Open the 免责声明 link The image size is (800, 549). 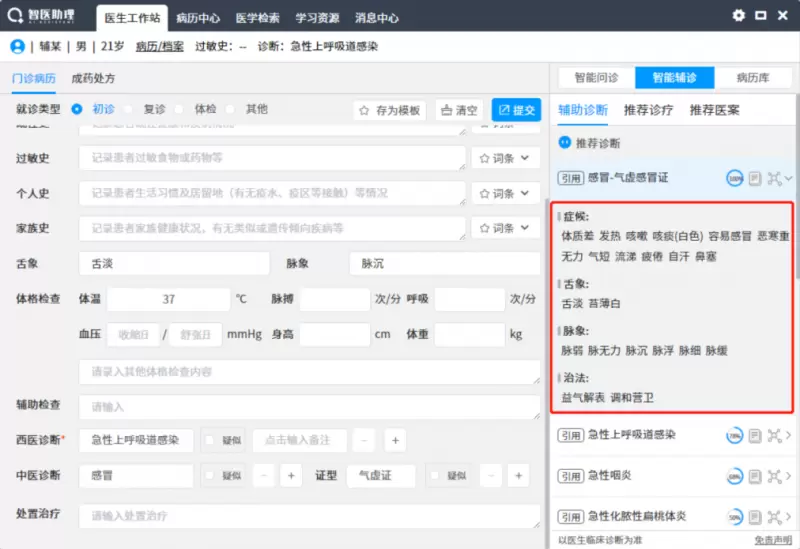[773, 540]
